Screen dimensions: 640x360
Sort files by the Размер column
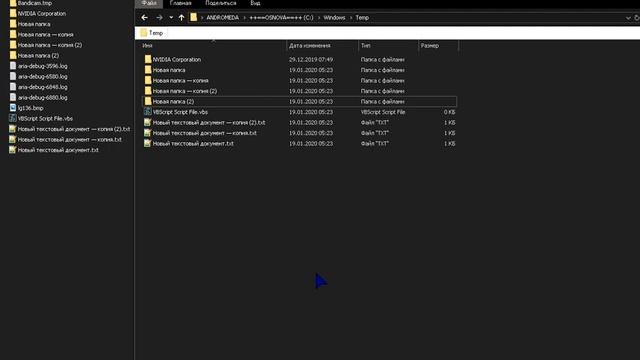(x=430, y=46)
